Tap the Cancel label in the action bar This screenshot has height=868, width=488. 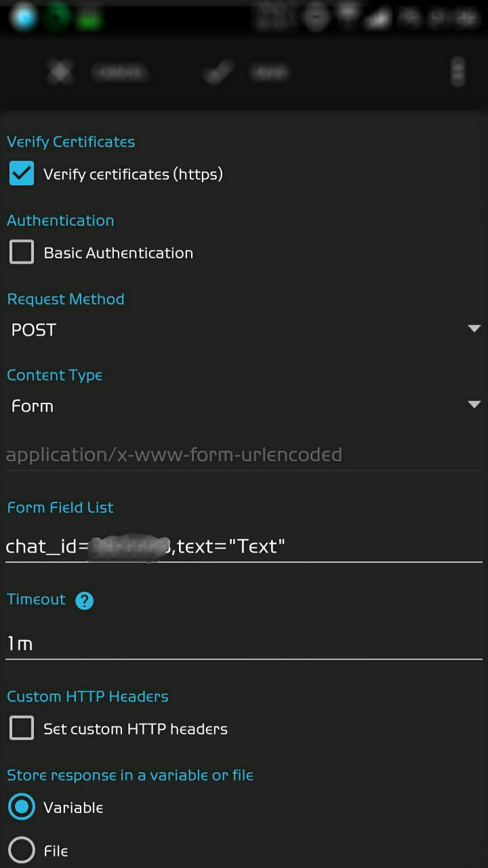click(x=119, y=72)
